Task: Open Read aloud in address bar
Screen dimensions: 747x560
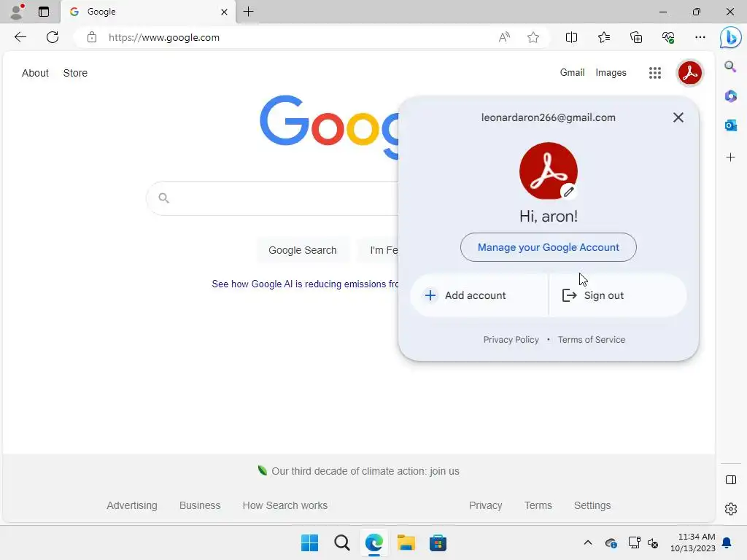Action: pyautogui.click(x=504, y=37)
